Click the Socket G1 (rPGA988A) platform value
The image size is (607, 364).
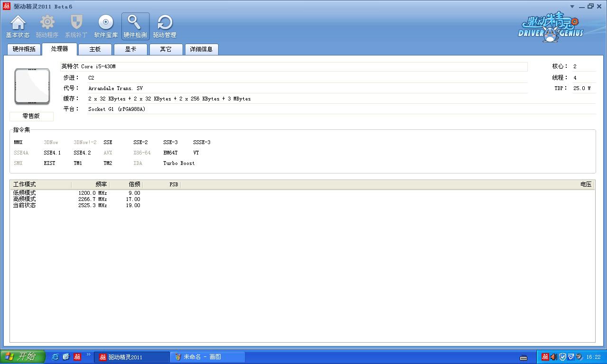117,109
